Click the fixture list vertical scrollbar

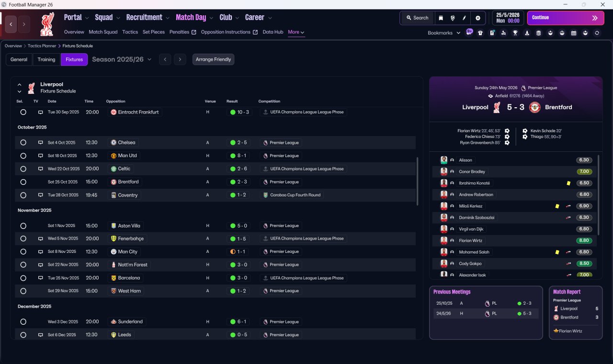418,181
